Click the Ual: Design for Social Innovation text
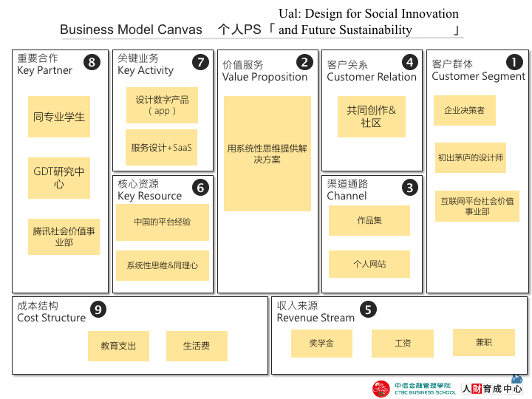 (369, 13)
